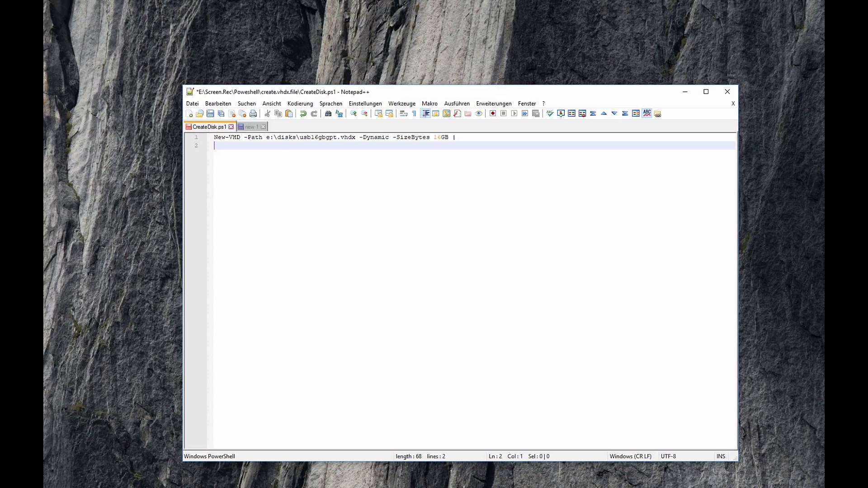Click the Zoom in magnifier icon
The height and width of the screenshot is (488, 868).
(354, 113)
